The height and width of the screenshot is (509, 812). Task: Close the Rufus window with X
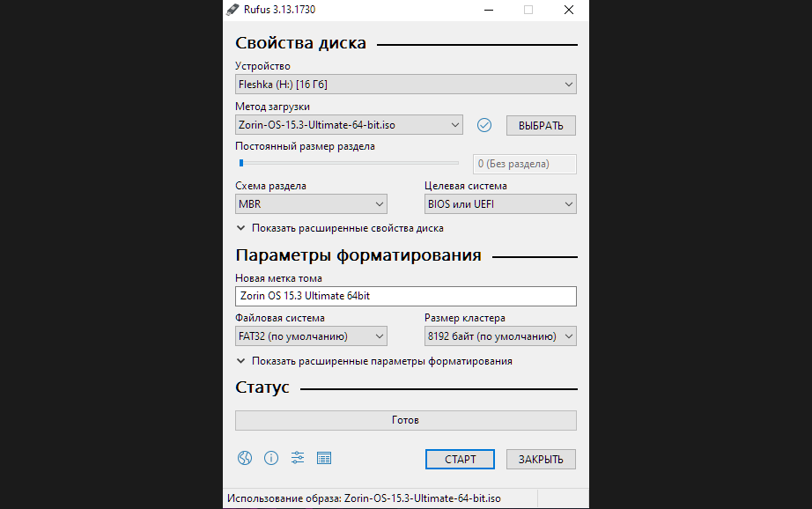click(569, 10)
